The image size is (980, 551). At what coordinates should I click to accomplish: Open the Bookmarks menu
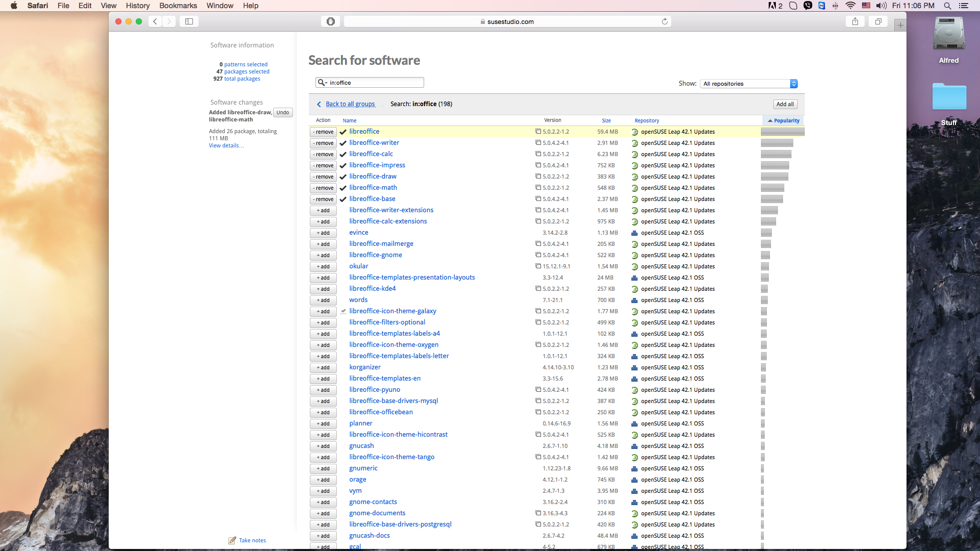point(178,6)
